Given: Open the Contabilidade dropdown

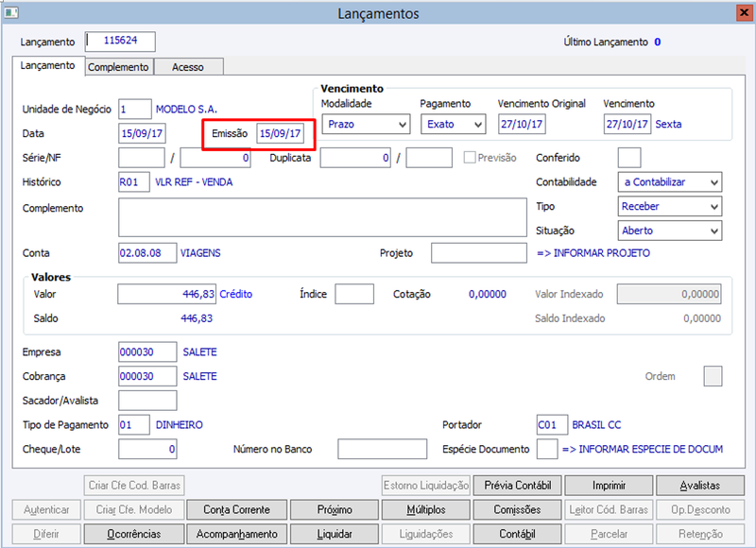Looking at the screenshot, I should tap(670, 182).
